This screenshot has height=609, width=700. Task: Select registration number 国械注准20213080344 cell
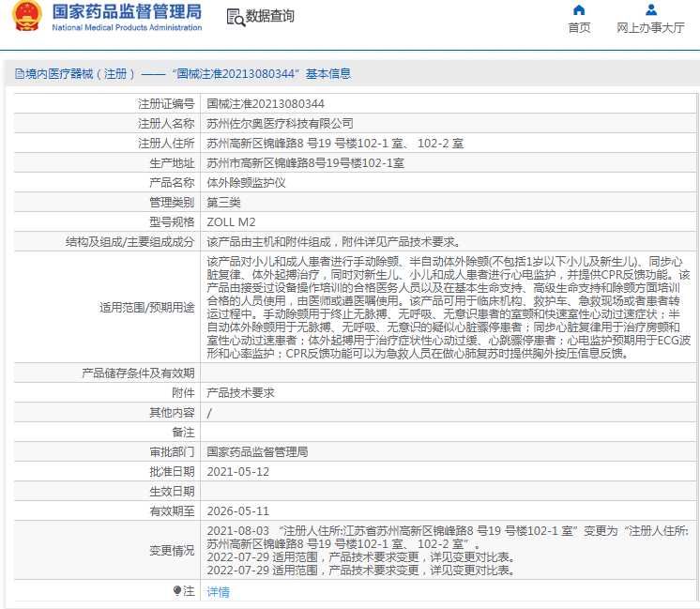(266, 104)
